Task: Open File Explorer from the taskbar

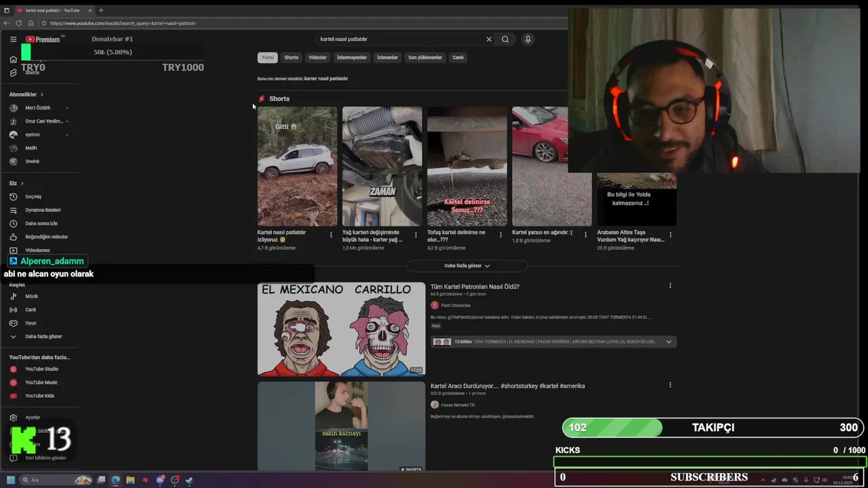Action: [130, 480]
